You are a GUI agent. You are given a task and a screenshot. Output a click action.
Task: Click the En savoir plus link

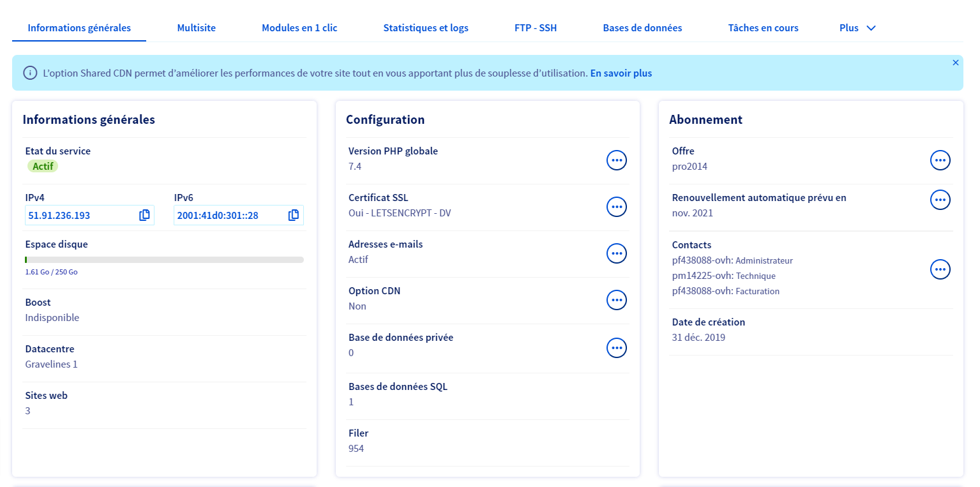(x=621, y=73)
